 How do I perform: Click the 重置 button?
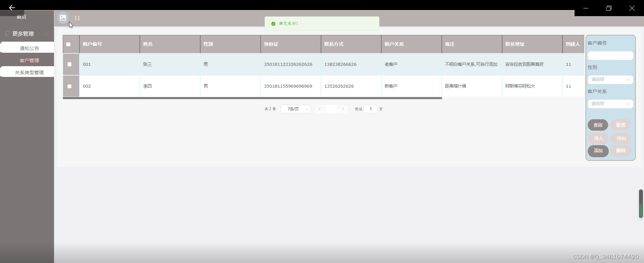tap(621, 125)
